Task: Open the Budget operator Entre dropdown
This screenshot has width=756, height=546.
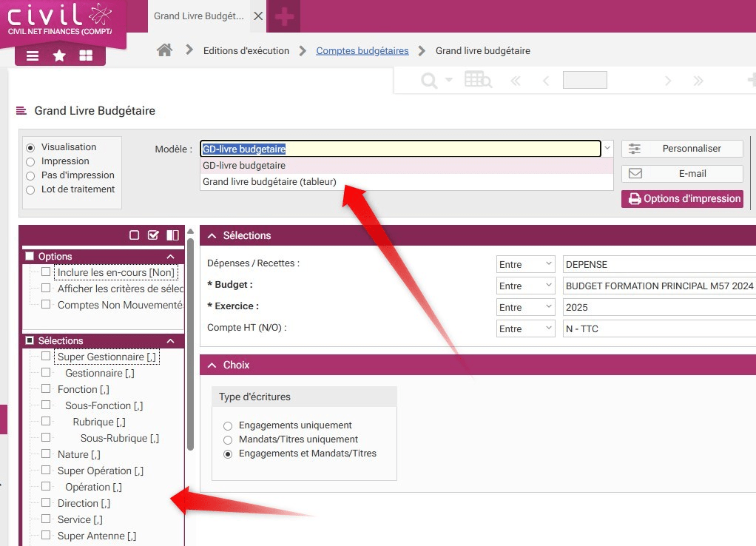Action: [525, 286]
